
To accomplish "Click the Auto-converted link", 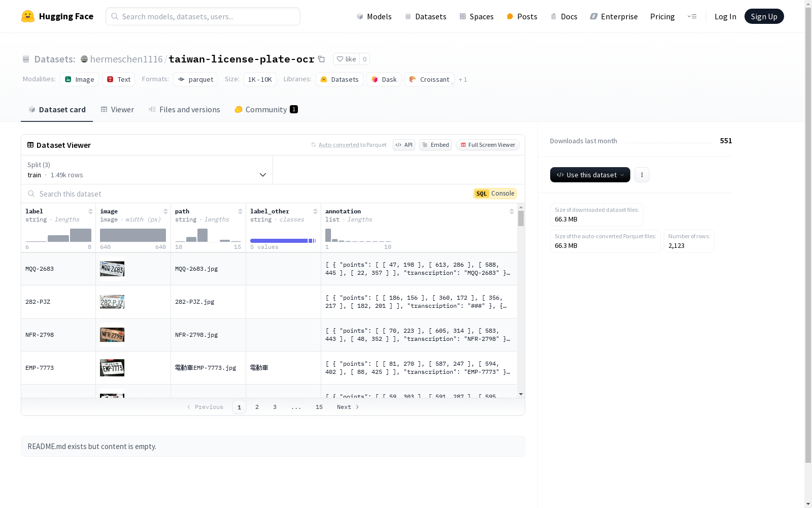I will [339, 145].
